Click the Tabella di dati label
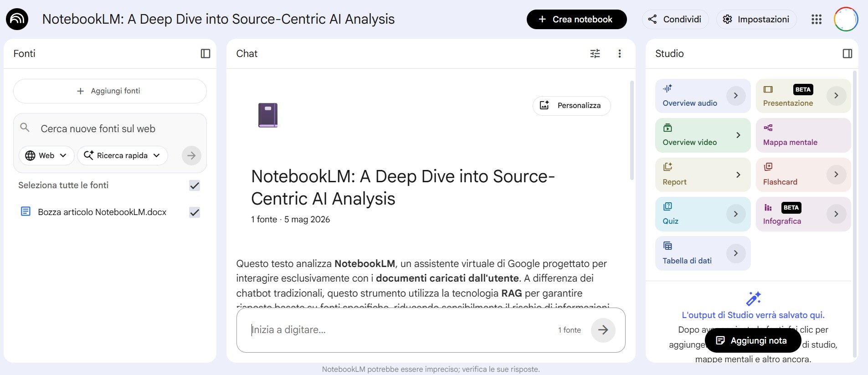Viewport: 868px width, 375px height. [x=687, y=261]
